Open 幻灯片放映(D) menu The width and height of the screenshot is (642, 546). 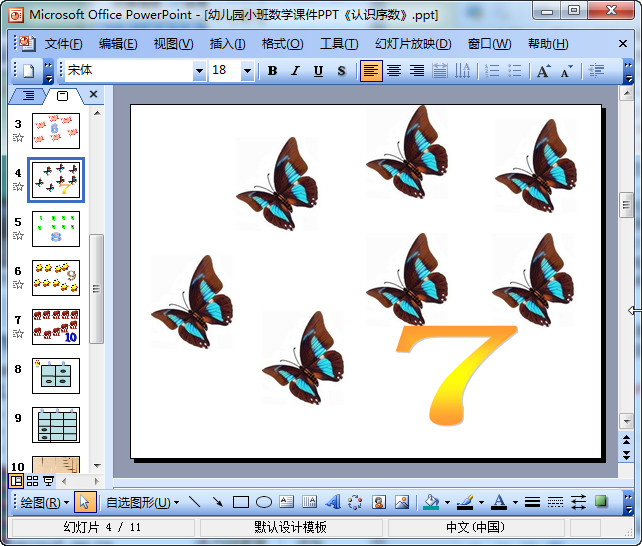point(413,43)
